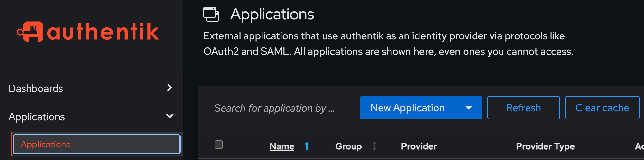Image resolution: width=644 pixels, height=160 pixels.
Task: Select the highlighted Applications sub-item
Action: [x=97, y=144]
